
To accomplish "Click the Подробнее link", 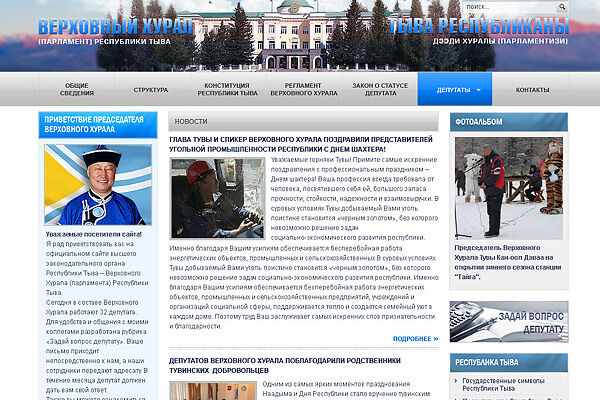I will (415, 339).
